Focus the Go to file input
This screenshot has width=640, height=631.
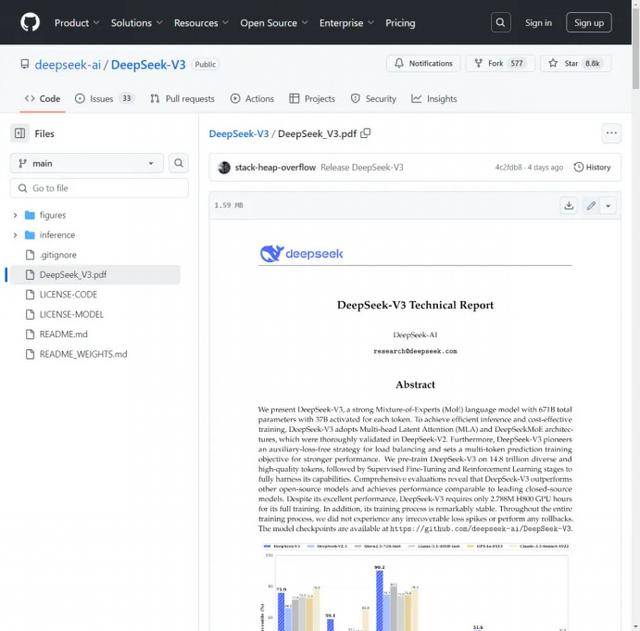point(99,188)
